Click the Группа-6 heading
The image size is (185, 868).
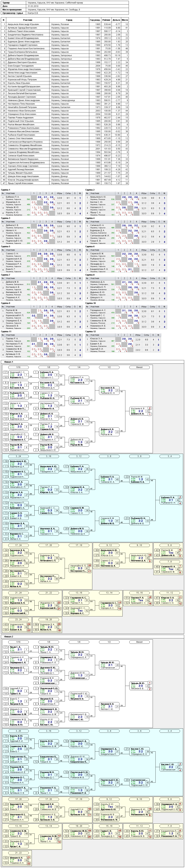tap(90, 246)
